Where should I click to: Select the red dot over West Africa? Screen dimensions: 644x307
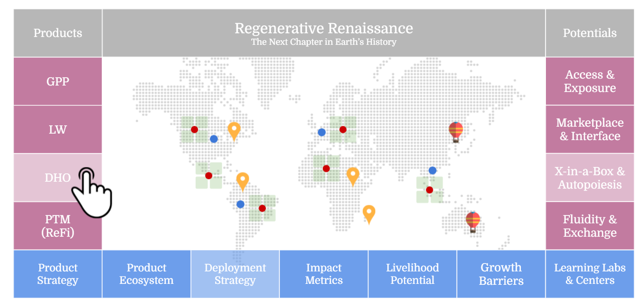(x=326, y=168)
